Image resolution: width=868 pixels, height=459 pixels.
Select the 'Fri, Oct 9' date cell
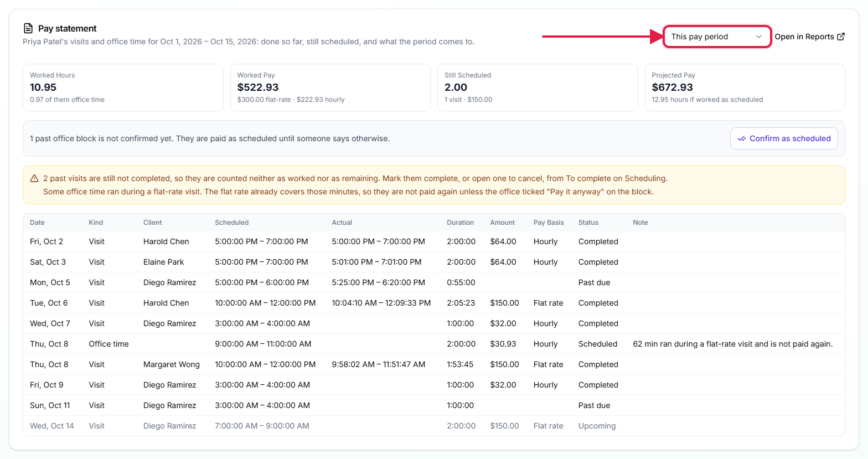(46, 385)
